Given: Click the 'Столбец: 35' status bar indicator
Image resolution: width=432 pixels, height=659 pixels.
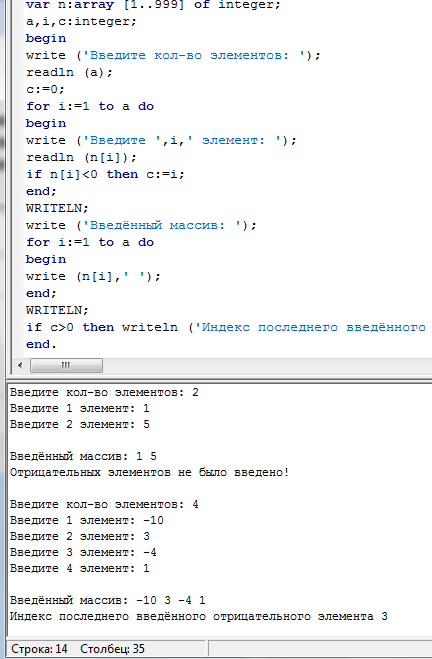Looking at the screenshot, I should point(113,649).
